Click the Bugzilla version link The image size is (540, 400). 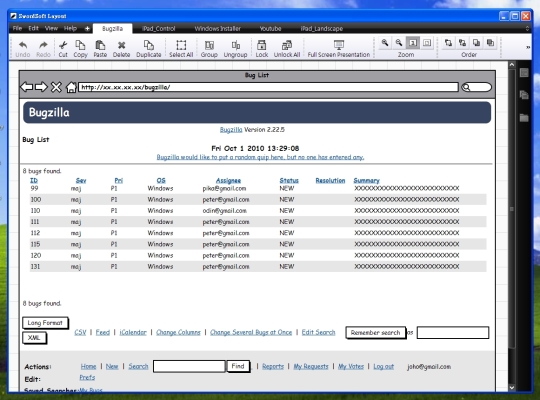click(x=231, y=130)
